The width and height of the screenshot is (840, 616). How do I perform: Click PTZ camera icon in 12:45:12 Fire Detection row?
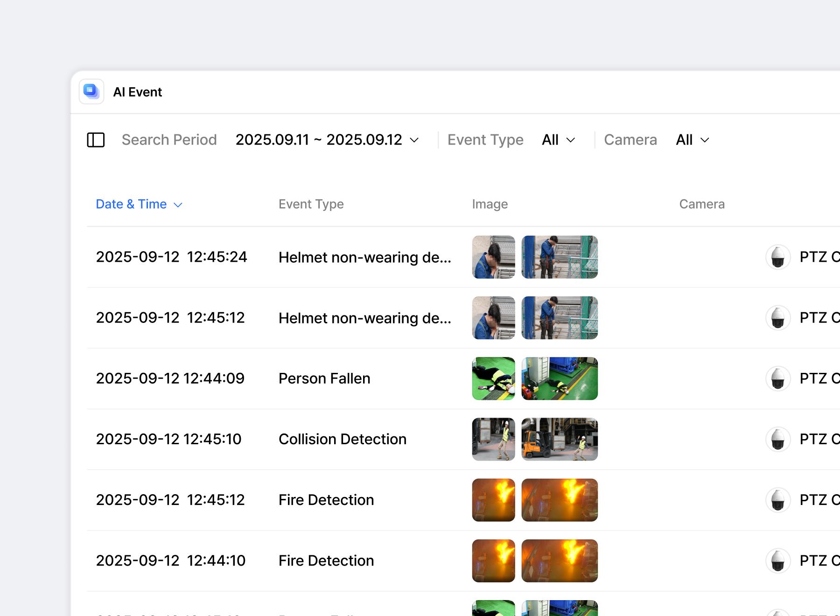click(778, 500)
